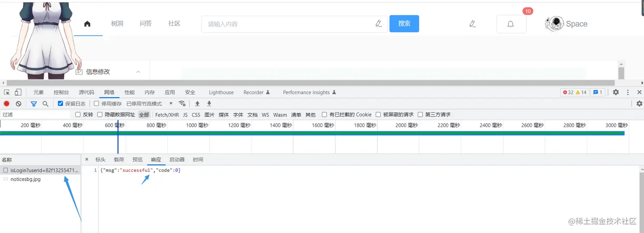Select isLogin?userid request row
This screenshot has width=644, height=233.
click(x=40, y=170)
